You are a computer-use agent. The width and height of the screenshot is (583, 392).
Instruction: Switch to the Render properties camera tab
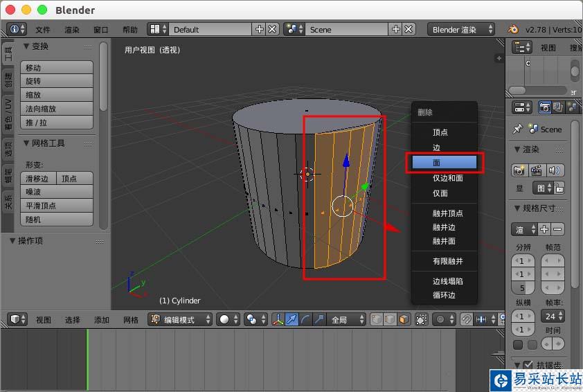pos(545,107)
